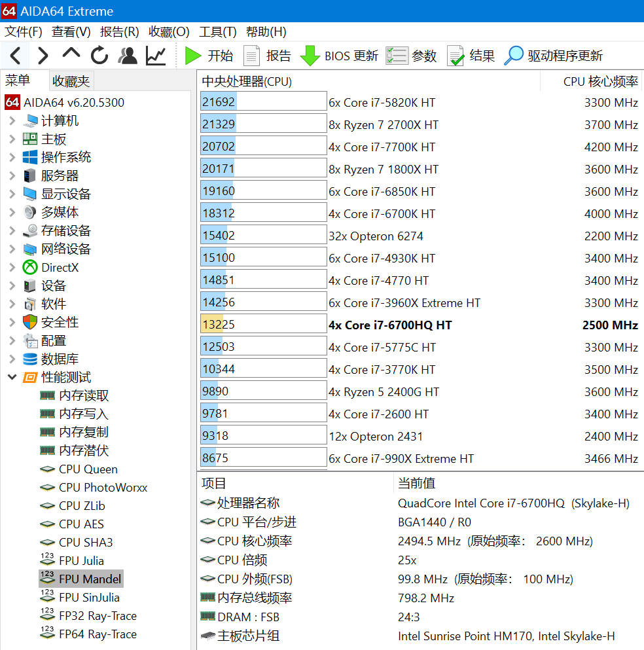Viewport: 644px width, 650px height.
Task: Select the 软件 software icon
Action: [x=30, y=304]
